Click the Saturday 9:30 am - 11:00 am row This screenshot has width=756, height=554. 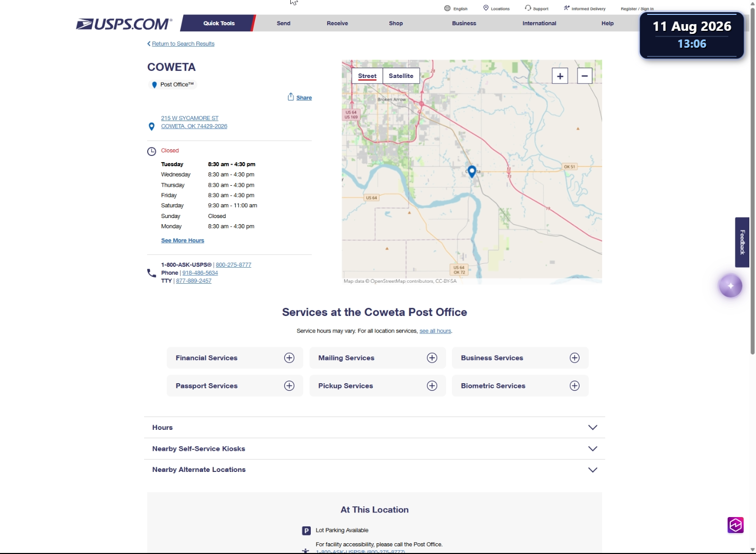point(209,205)
